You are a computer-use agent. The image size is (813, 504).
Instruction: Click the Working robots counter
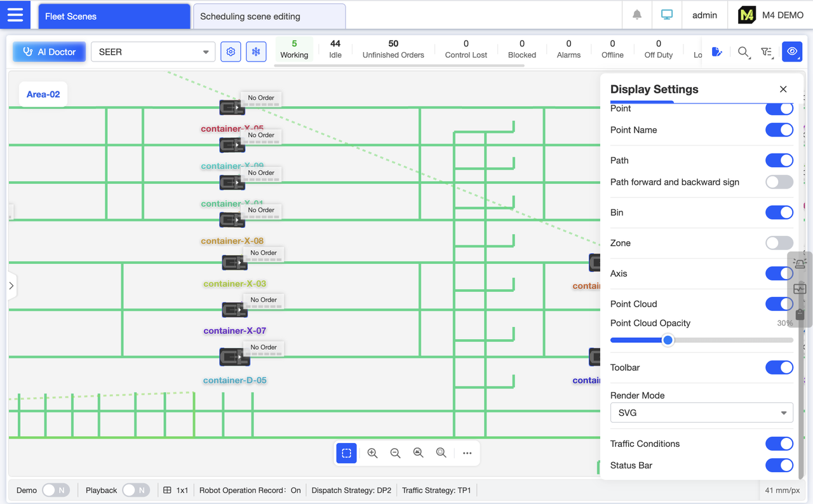[294, 49]
